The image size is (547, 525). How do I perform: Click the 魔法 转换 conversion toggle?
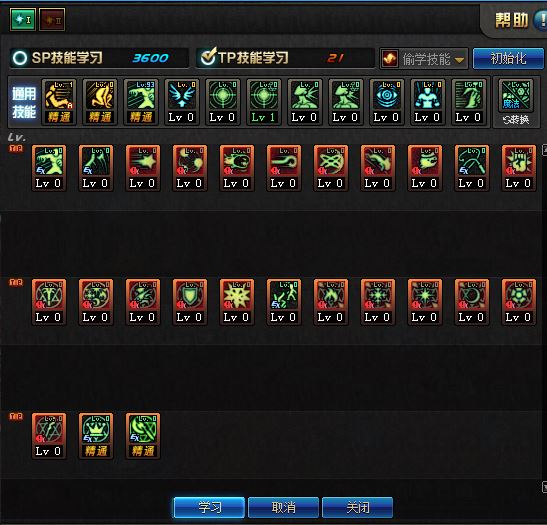(516, 103)
